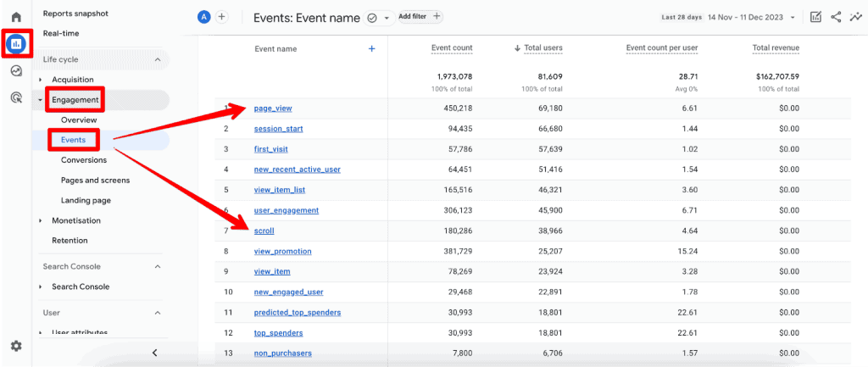
Task: Share this report icon
Action: pos(836,17)
